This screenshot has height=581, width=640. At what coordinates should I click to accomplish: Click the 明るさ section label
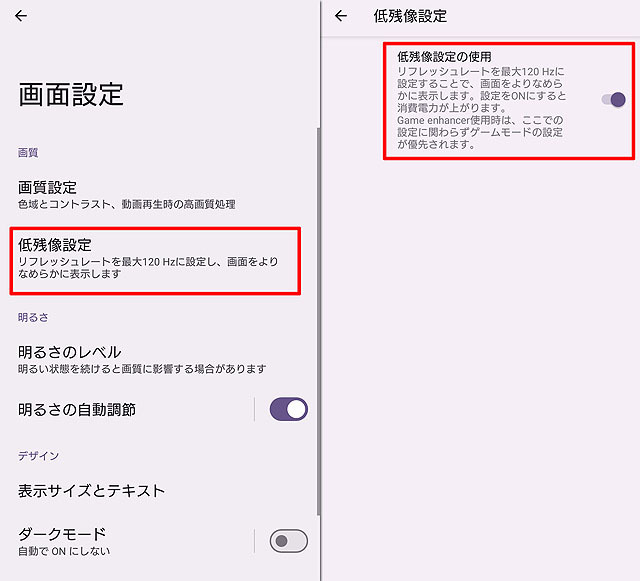pos(33,317)
